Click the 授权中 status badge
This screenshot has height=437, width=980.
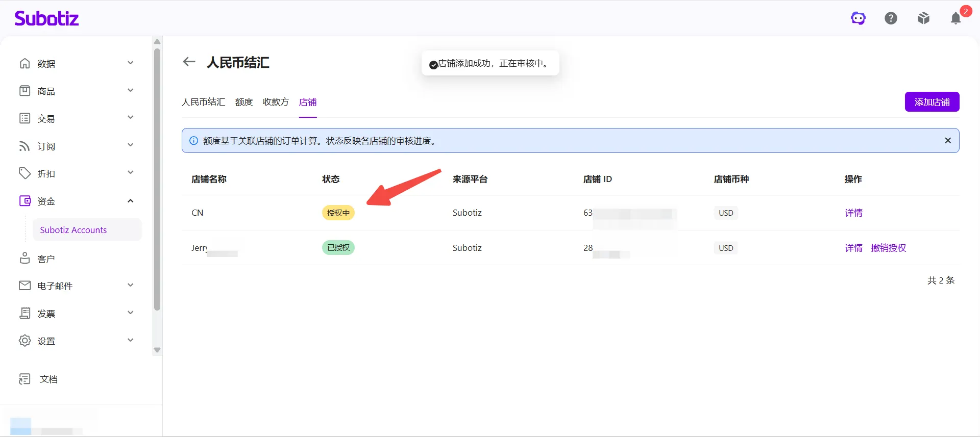point(338,213)
